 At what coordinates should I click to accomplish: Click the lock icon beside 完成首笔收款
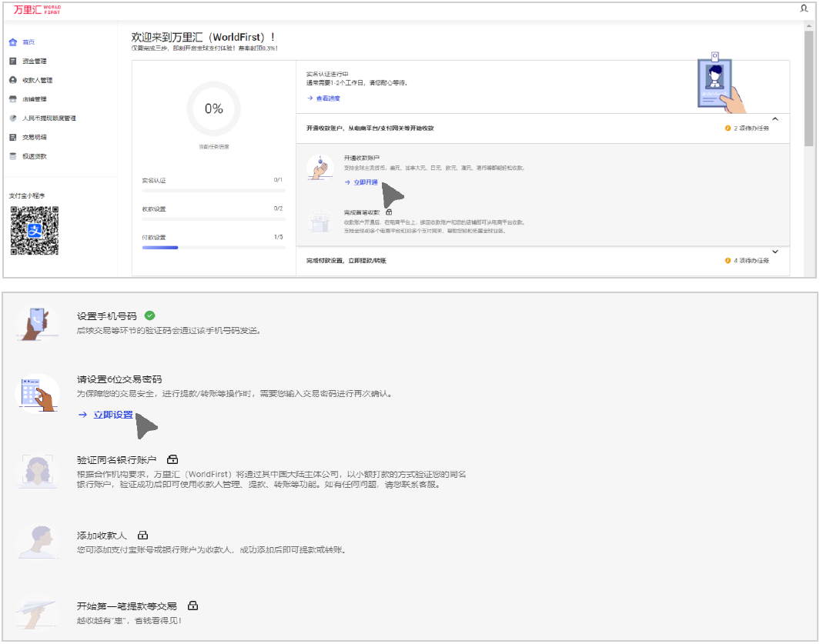389,212
